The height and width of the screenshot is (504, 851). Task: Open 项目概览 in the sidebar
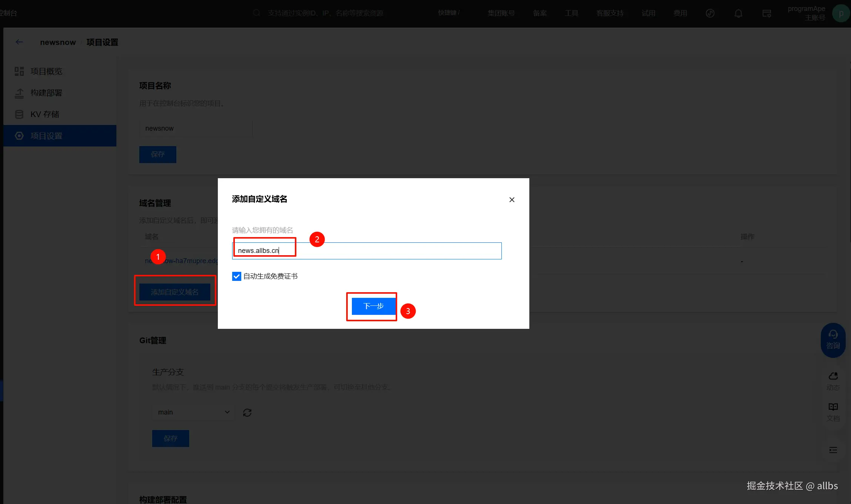coord(46,71)
